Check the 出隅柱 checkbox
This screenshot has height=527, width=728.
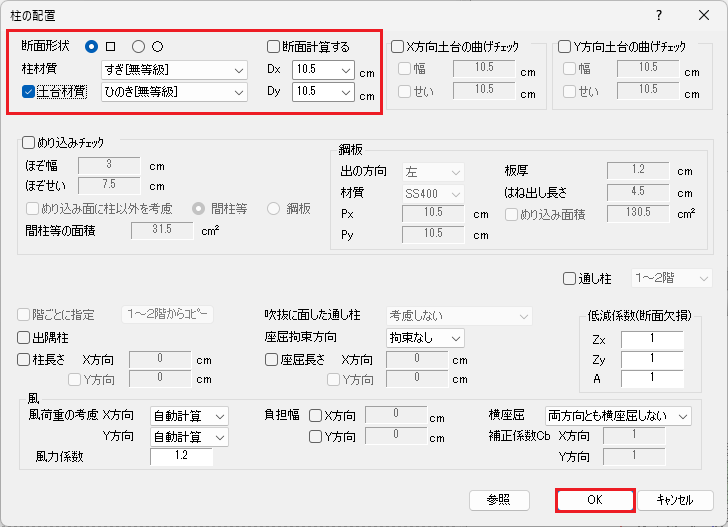pyautogui.click(x=25, y=338)
